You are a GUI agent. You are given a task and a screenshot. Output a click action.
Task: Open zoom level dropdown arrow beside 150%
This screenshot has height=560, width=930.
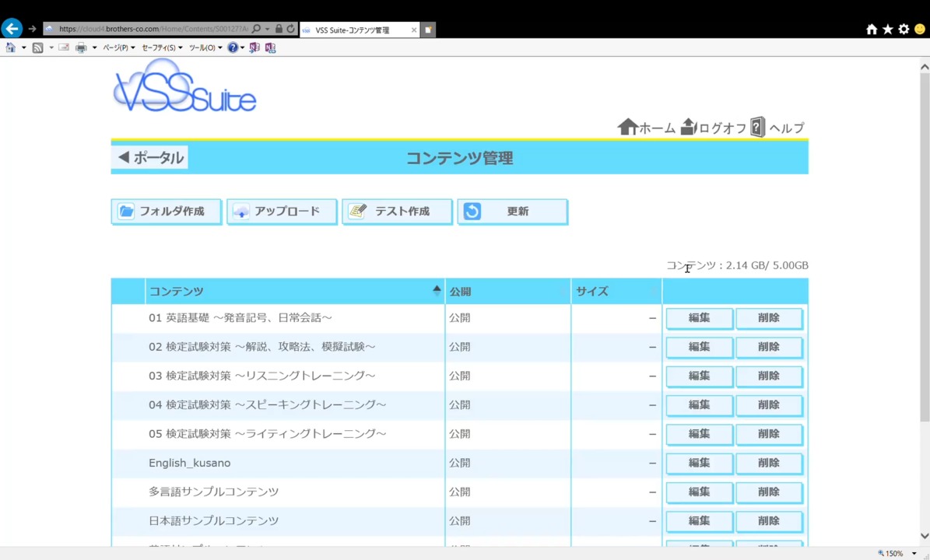[x=914, y=554]
